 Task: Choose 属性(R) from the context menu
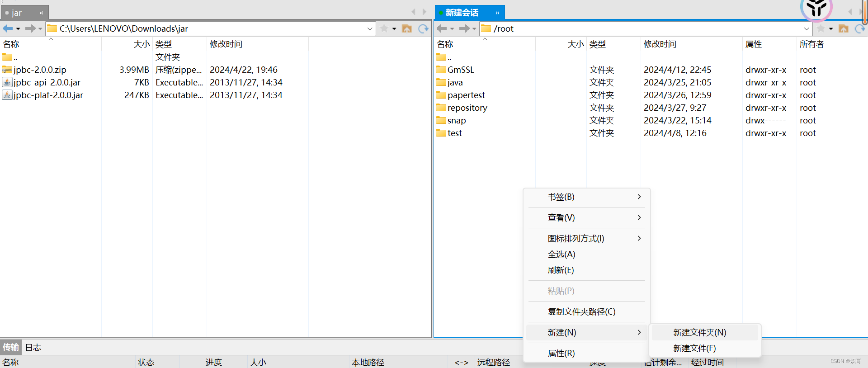tap(586, 354)
